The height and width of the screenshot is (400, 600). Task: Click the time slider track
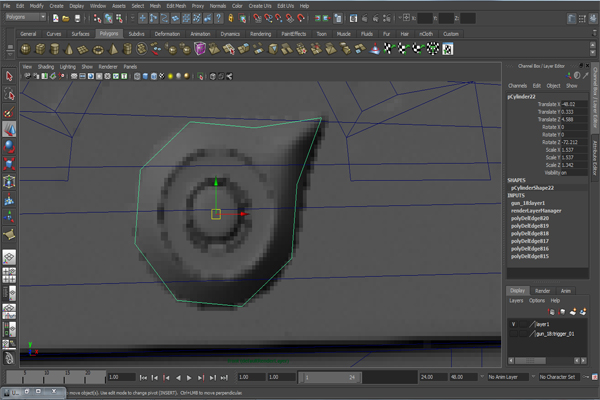(55, 377)
